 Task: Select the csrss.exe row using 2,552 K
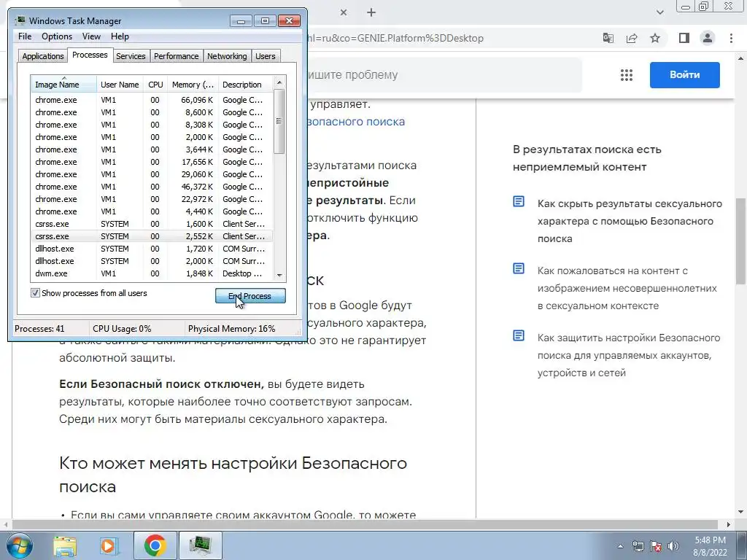152,236
